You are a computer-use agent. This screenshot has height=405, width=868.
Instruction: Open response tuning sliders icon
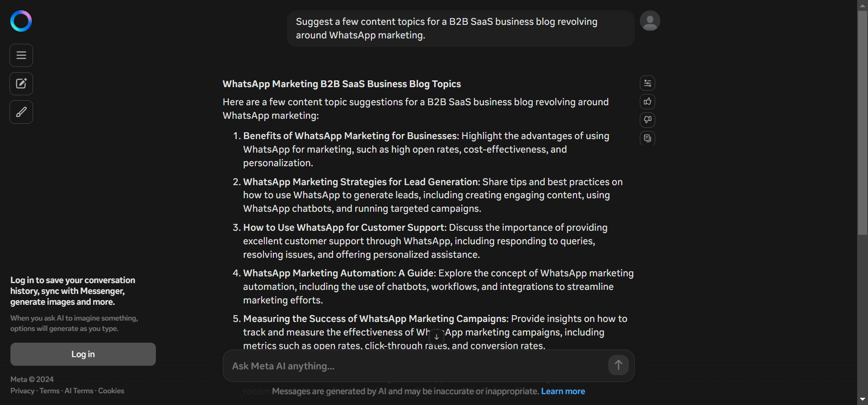coord(647,83)
